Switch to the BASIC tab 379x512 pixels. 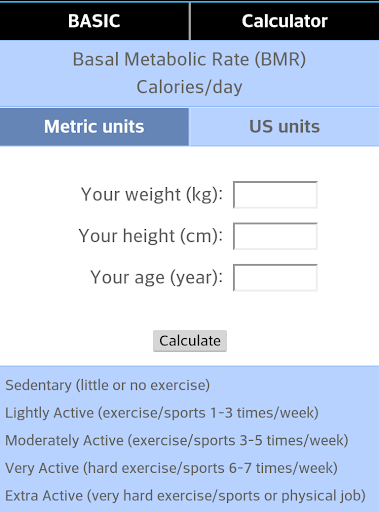point(94,21)
